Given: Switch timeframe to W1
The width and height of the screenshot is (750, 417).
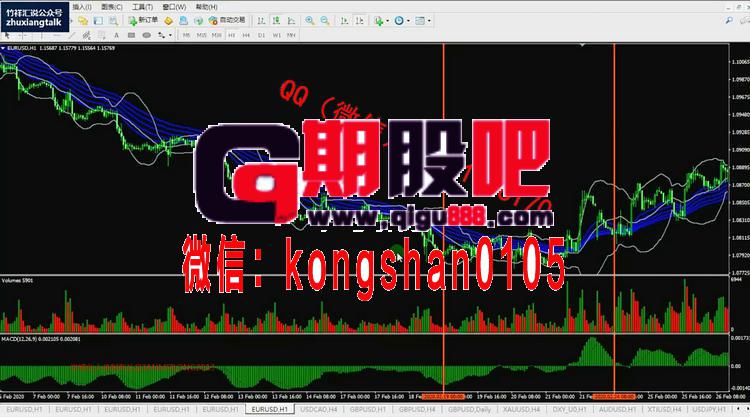Looking at the screenshot, I should [x=276, y=35].
